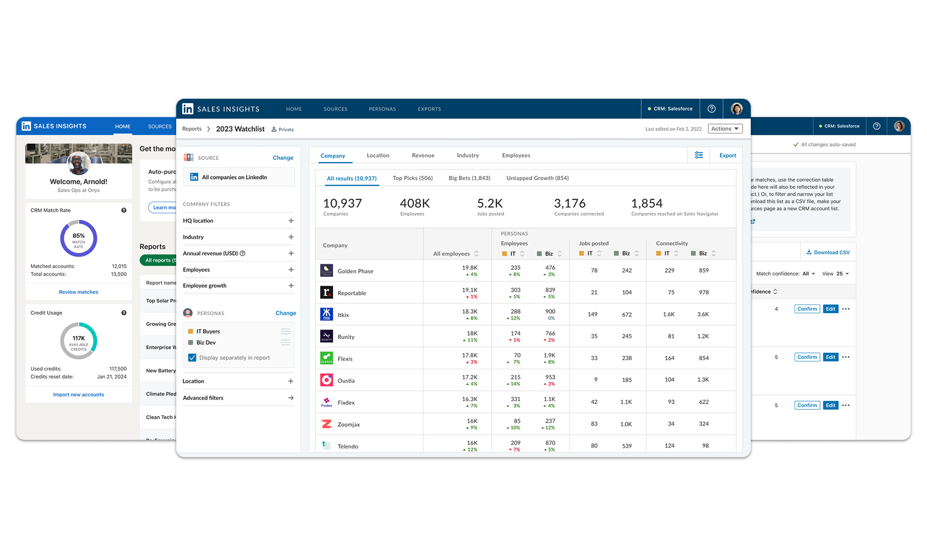Screen dimensions: 927x560
Task: Open Personas in front window nav
Action: (383, 109)
